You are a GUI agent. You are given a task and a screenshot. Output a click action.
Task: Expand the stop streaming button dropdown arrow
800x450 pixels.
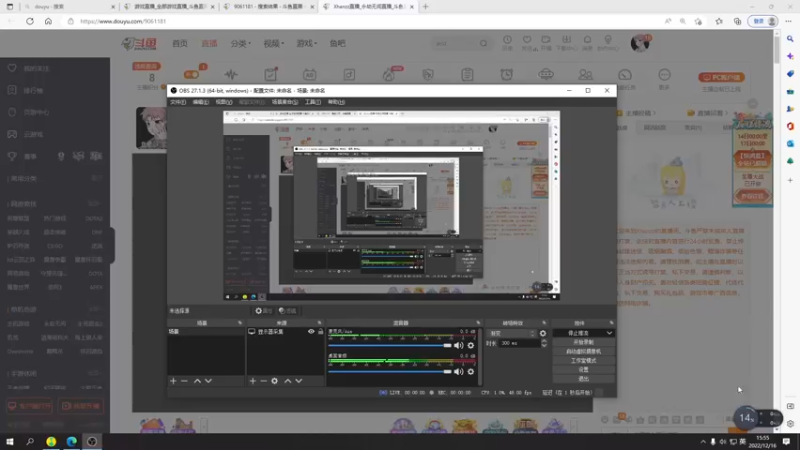click(x=609, y=333)
